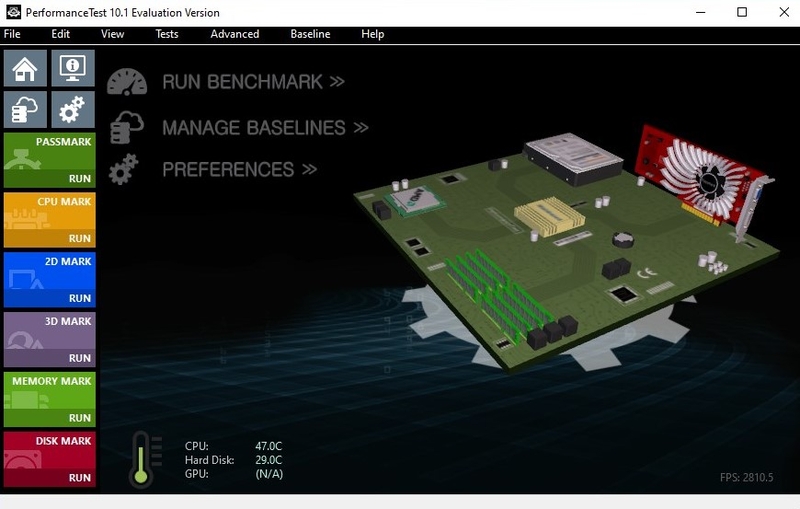Click the PerformanceTest app icon in title bar
Screen dimensions: 800x509
point(13,12)
